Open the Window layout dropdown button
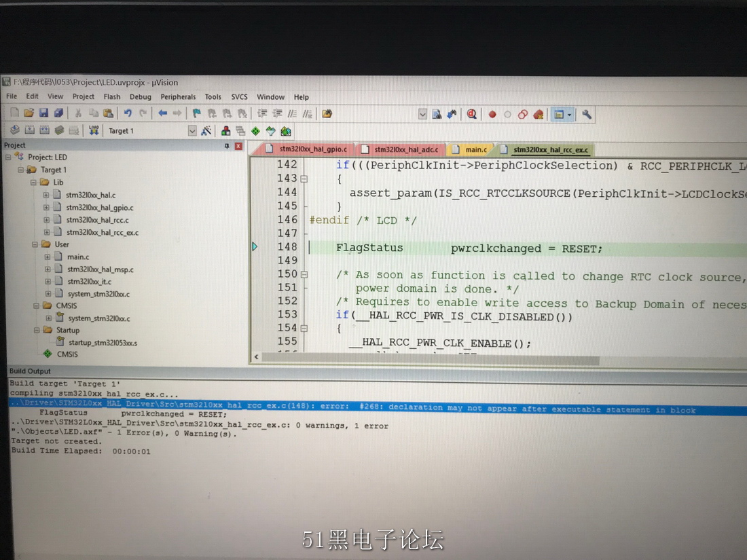Screen dimensions: 747x560 [x=562, y=115]
